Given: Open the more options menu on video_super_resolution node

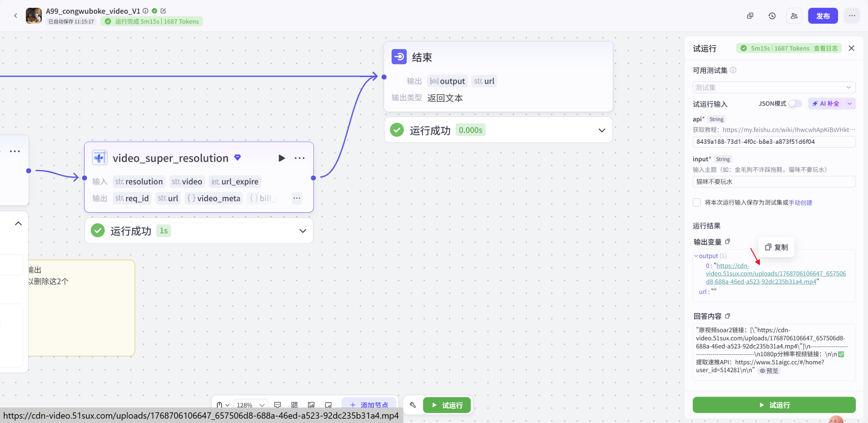Looking at the screenshot, I should 300,158.
